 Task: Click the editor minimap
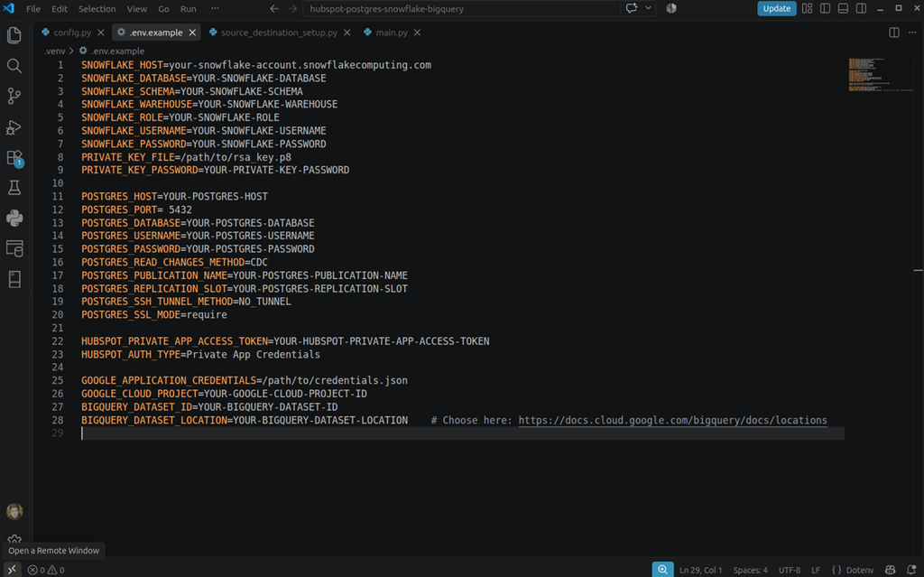(x=881, y=75)
